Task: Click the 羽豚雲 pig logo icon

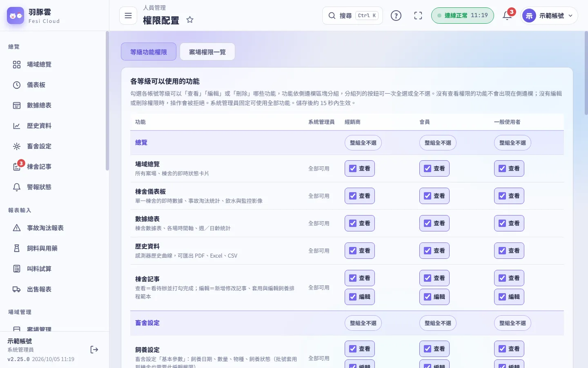Action: click(16, 16)
